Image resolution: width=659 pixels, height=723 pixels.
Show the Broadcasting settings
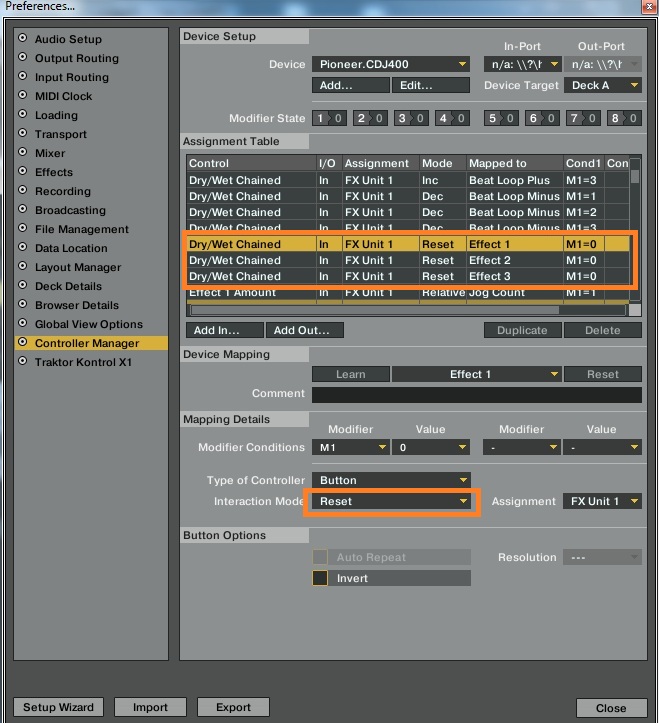point(70,210)
